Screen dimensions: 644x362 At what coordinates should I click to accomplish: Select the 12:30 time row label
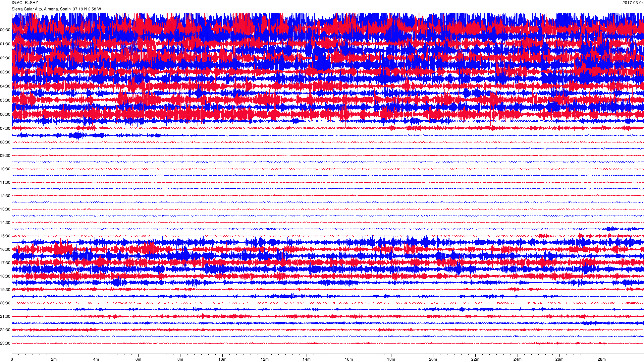click(5, 196)
